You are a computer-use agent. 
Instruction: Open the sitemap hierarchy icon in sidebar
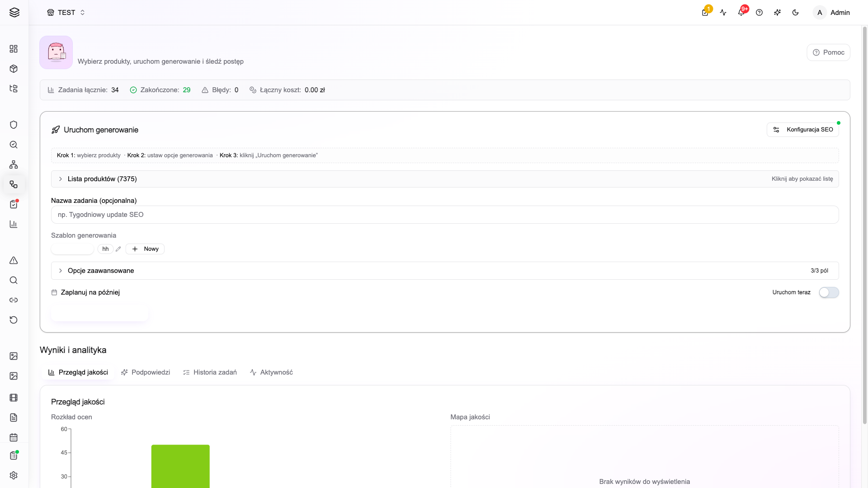[x=14, y=164]
